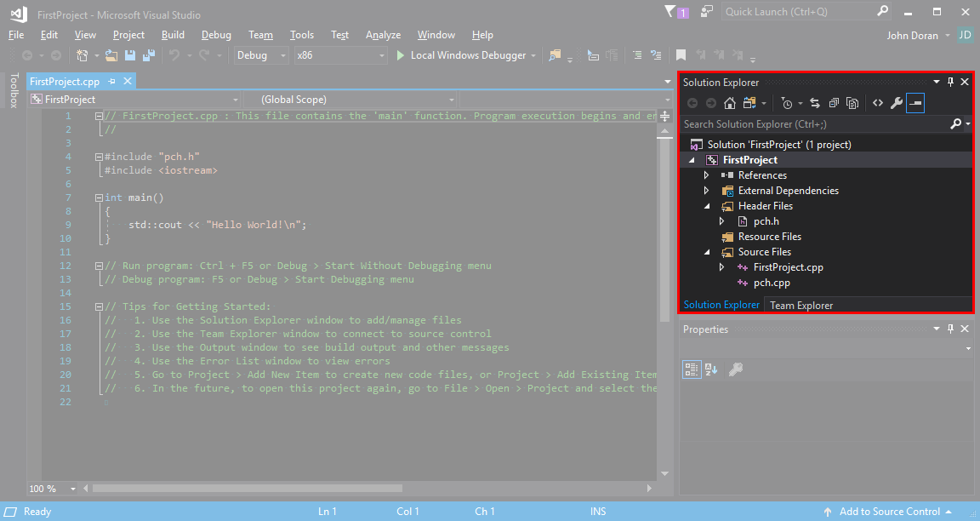Screen dimensions: 980x521
Task: Click the Quick Launch search box
Action: pyautogui.click(x=806, y=11)
